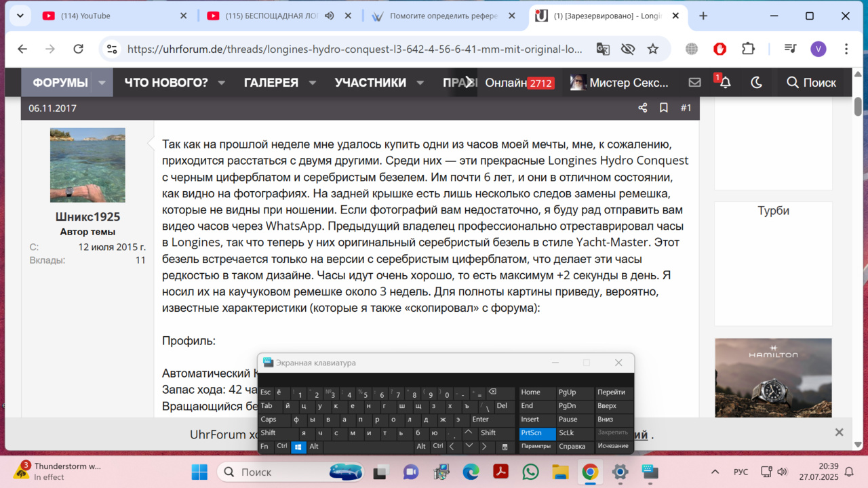Click the Google Translate icon in address bar

603,49
